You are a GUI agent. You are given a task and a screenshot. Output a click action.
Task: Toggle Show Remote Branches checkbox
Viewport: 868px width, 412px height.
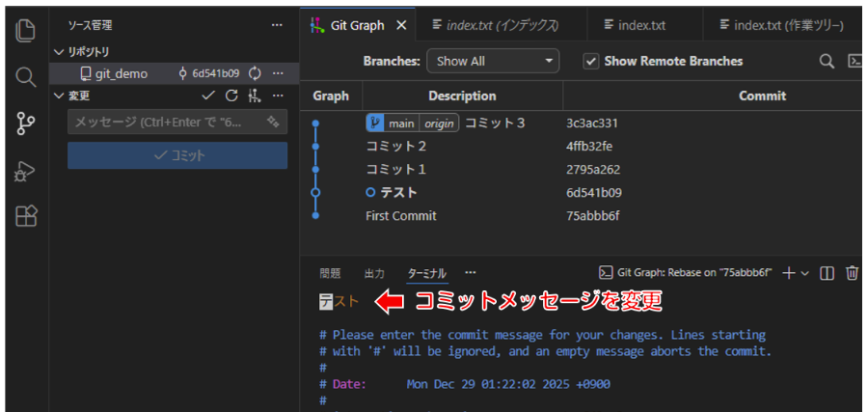(591, 61)
